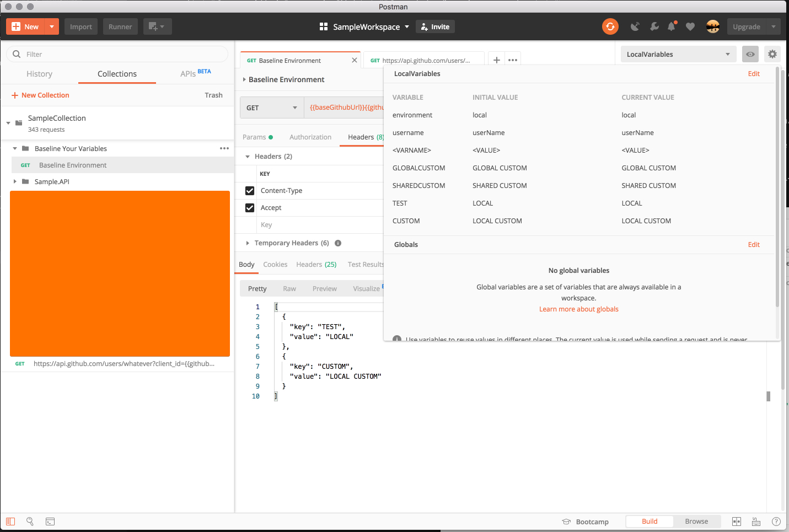Screen dimensions: 789x532
Task: Collapse the SampleCollection tree
Action: [8, 123]
